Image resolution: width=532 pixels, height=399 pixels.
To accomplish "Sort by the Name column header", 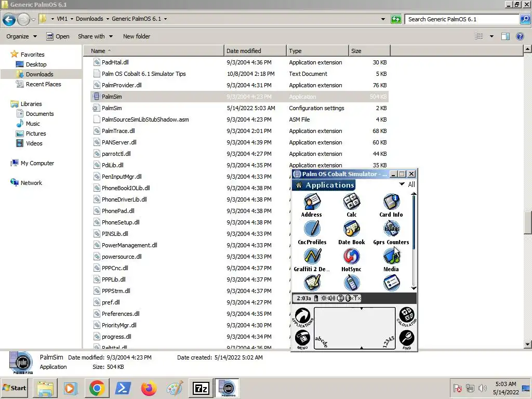I will coord(154,51).
